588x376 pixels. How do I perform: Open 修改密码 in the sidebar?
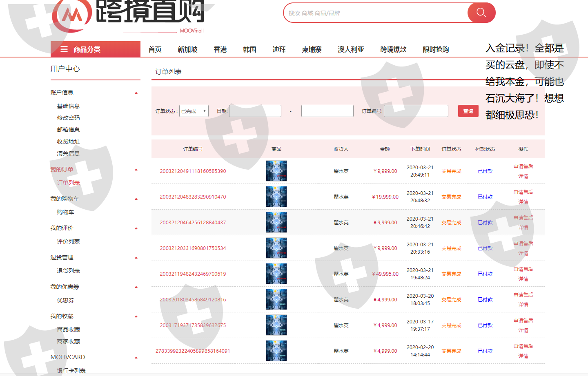(x=68, y=118)
